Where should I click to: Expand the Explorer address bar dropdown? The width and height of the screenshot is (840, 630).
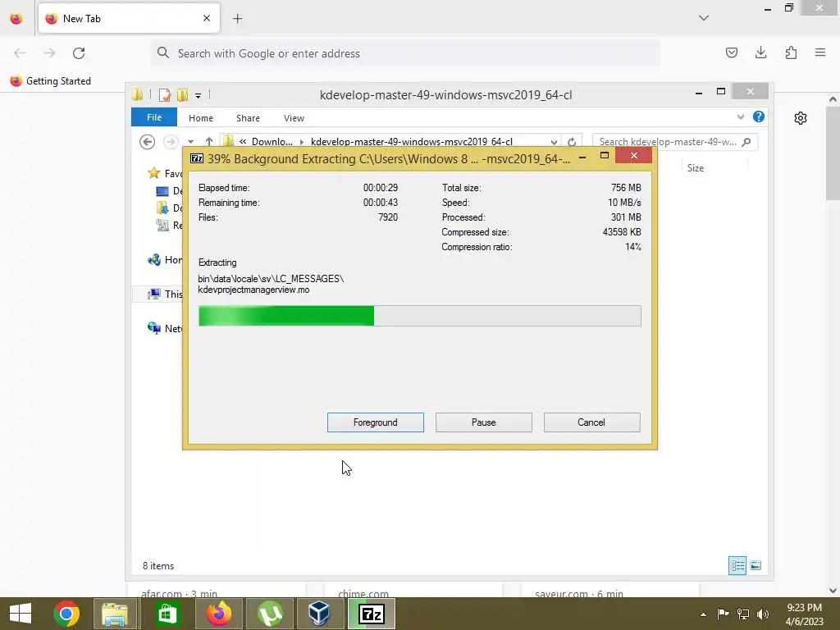[554, 142]
